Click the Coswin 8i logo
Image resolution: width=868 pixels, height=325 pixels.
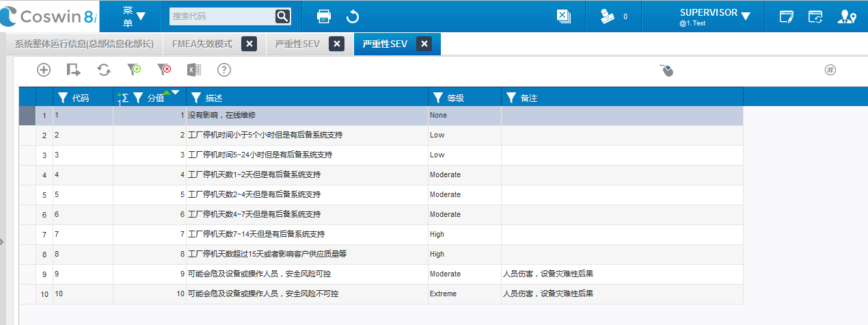click(49, 16)
